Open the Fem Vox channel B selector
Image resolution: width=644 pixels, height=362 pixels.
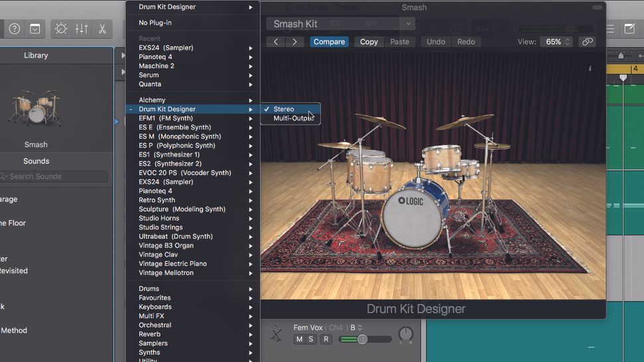pyautogui.click(x=356, y=328)
